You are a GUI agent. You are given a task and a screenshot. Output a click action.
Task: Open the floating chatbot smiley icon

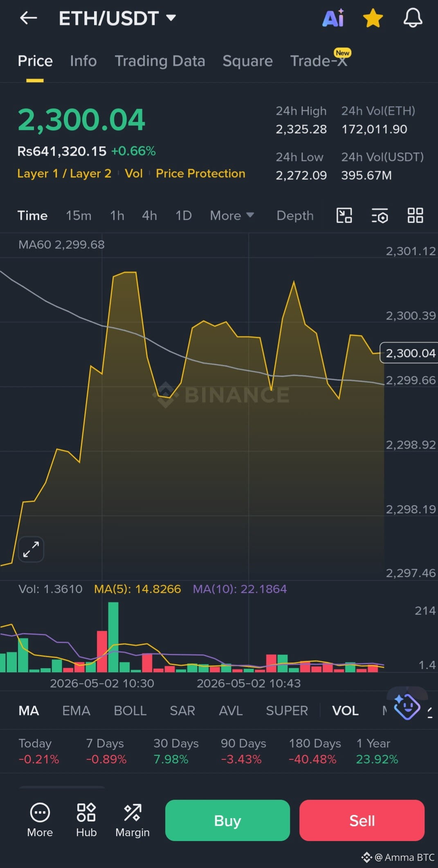pos(407,706)
